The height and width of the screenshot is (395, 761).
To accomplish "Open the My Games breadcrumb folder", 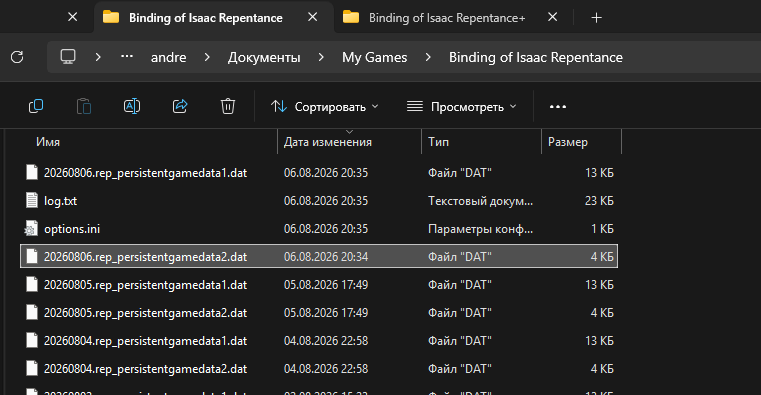I will pyautogui.click(x=374, y=57).
